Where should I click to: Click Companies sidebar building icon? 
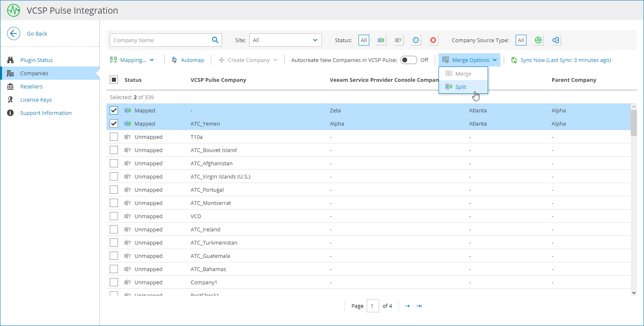[10, 73]
